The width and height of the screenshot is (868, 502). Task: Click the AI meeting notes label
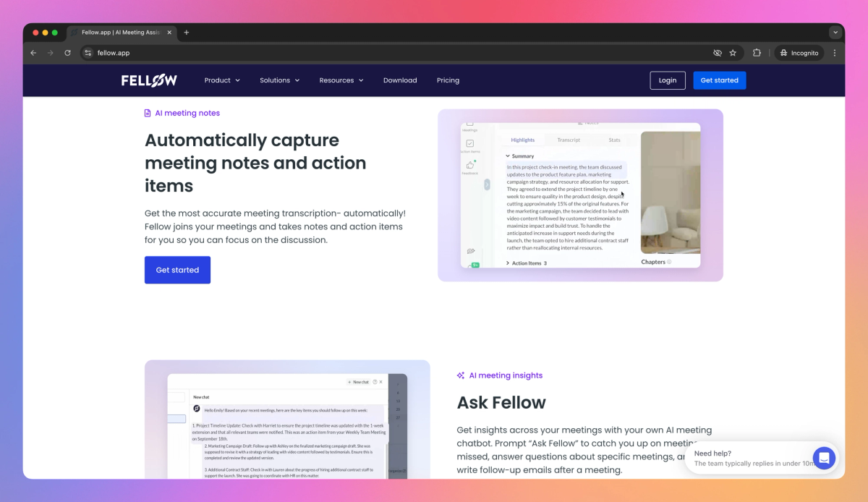tap(187, 114)
